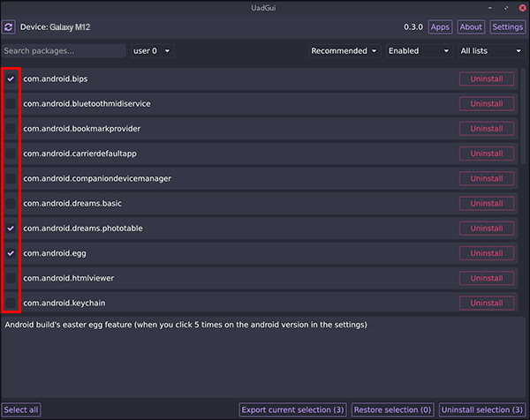Select the com.android.carrierdefaultapp checkbox

tap(11, 154)
